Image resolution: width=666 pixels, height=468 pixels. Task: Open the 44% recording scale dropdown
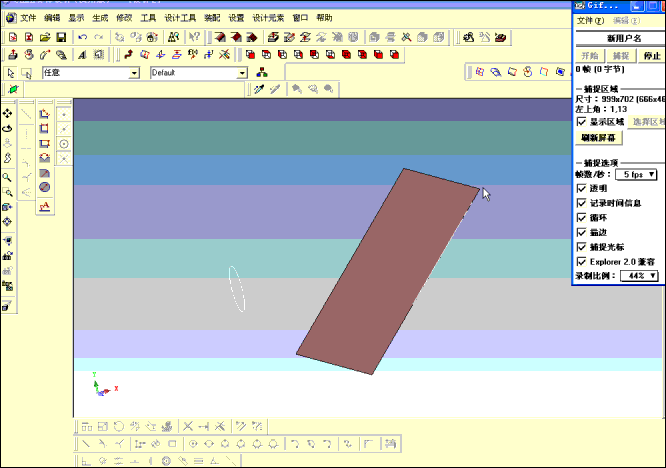[x=639, y=276]
